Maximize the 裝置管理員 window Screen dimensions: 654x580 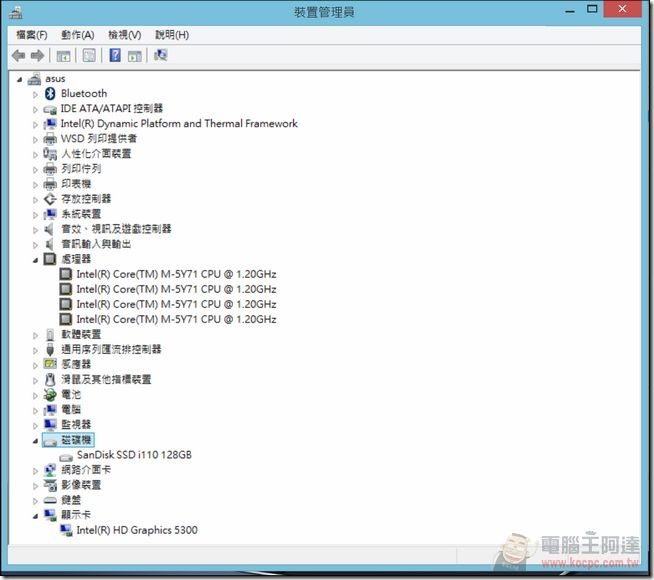[x=592, y=9]
